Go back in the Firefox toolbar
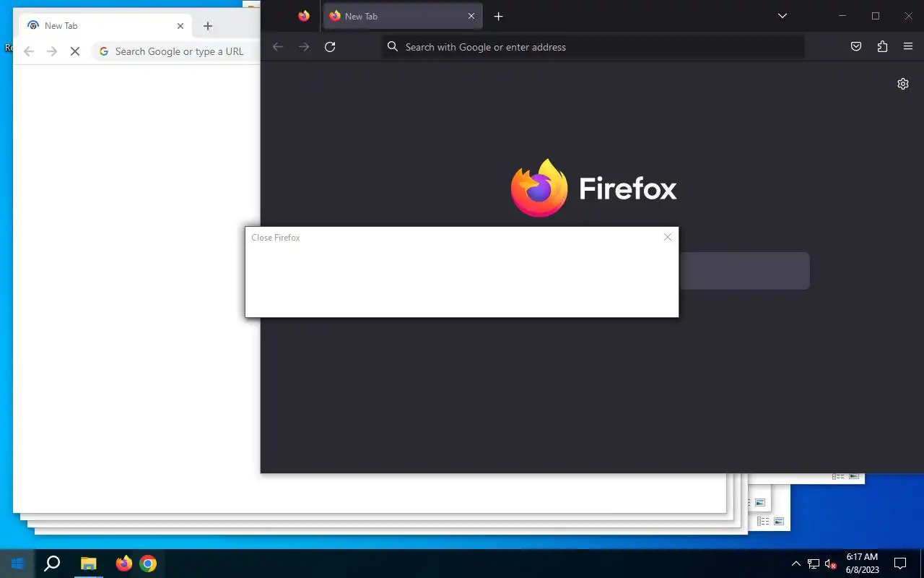924x578 pixels. pos(278,47)
